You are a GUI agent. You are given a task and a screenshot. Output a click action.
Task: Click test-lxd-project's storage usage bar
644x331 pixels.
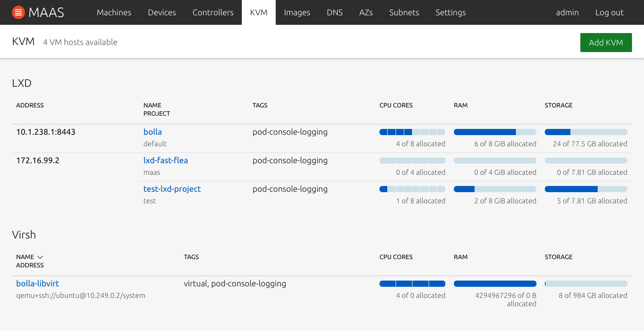(586, 189)
